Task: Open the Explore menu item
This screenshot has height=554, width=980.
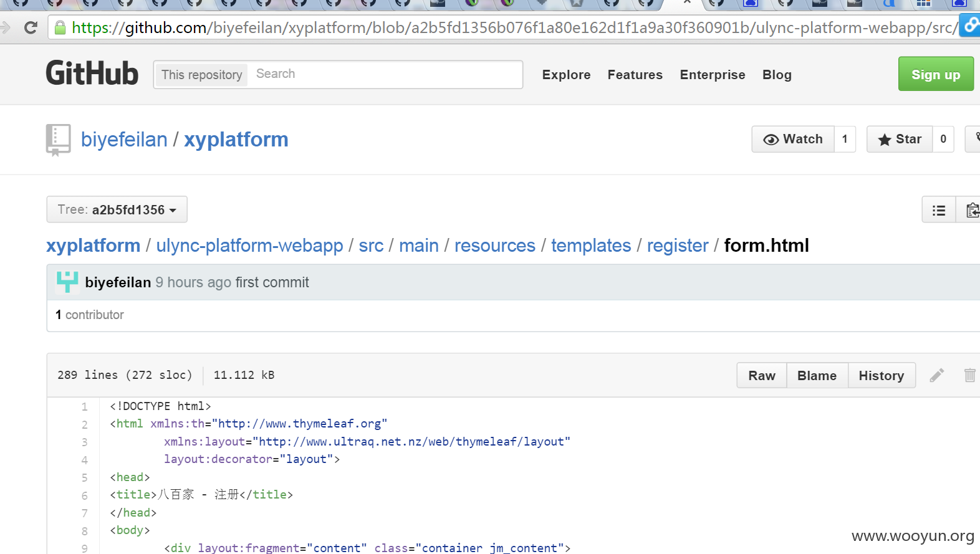Action: click(566, 75)
